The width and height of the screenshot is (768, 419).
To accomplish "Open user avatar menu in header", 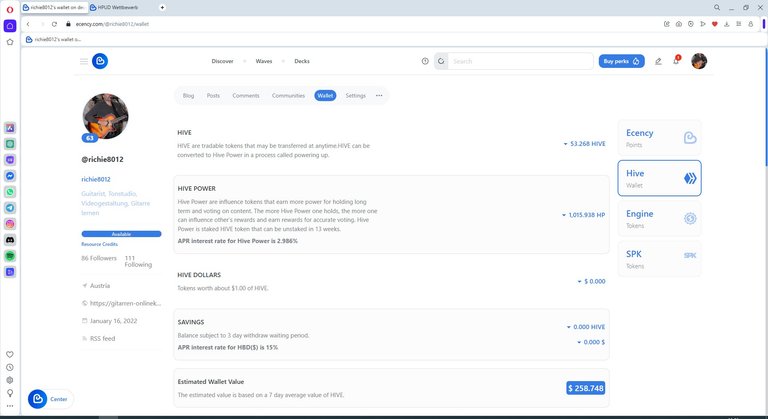I will point(699,61).
